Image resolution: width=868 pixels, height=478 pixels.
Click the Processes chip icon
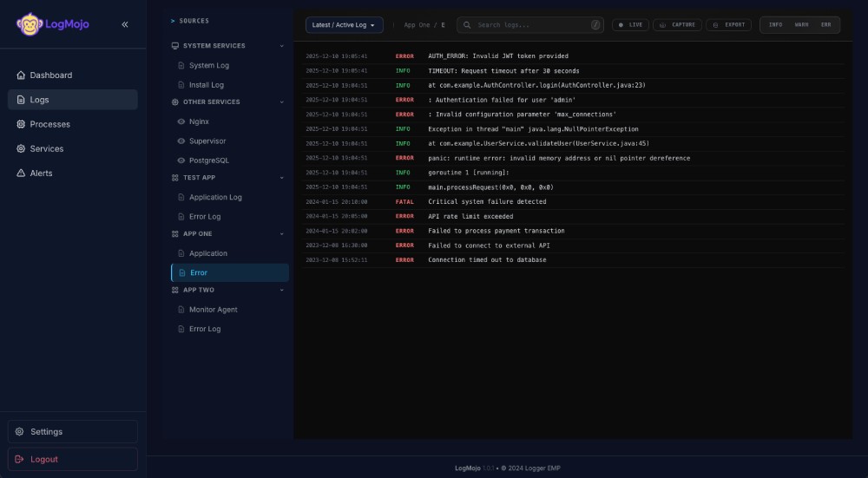pyautogui.click(x=21, y=124)
